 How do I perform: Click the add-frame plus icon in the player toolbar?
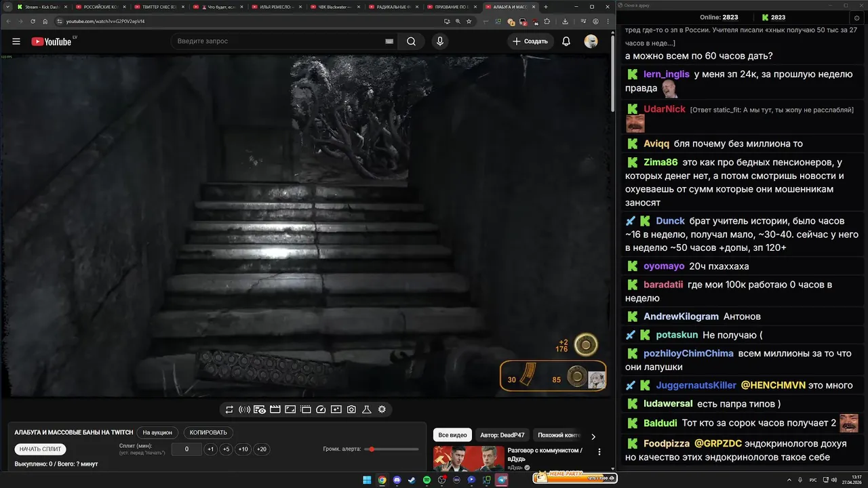[336, 409]
